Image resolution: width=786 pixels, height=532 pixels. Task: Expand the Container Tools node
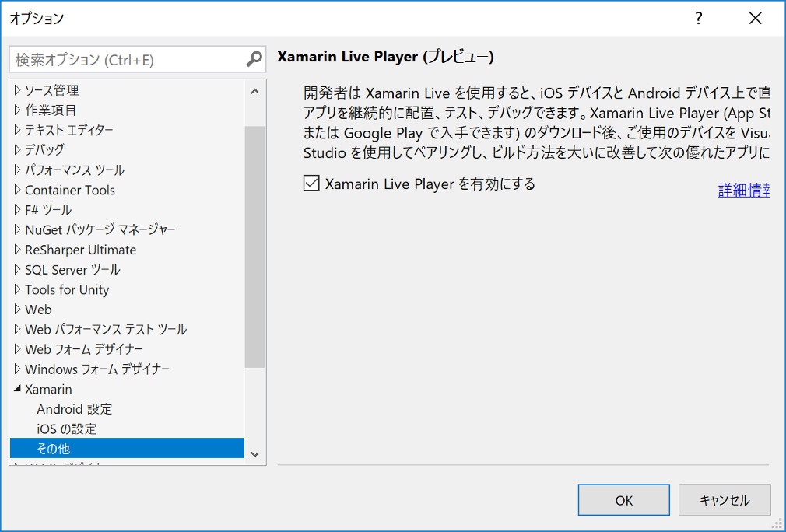click(x=18, y=189)
